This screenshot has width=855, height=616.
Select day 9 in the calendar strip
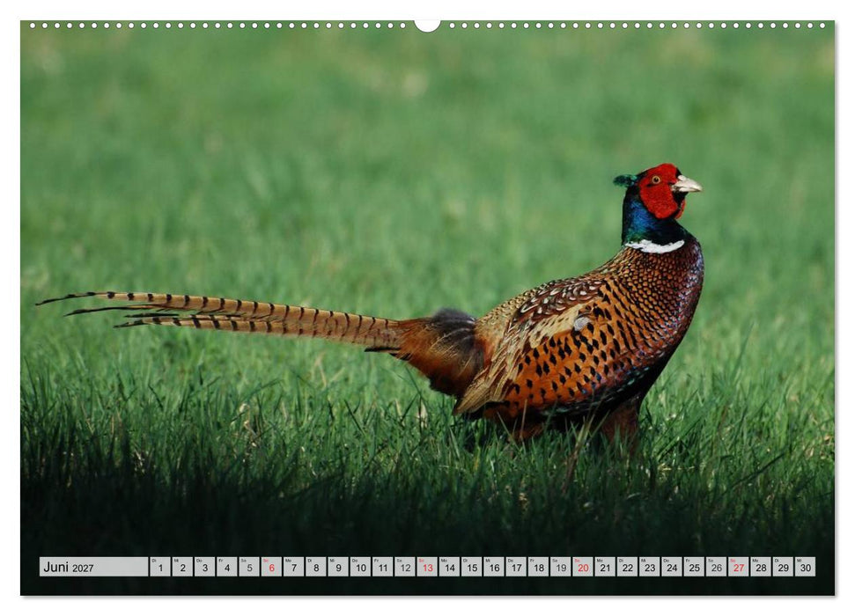point(338,567)
